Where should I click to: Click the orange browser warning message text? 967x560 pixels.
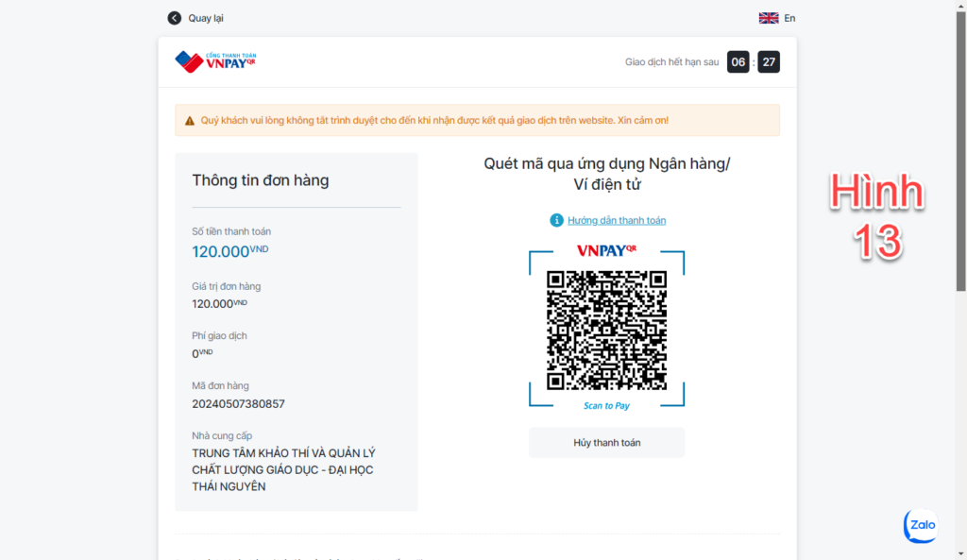point(434,120)
